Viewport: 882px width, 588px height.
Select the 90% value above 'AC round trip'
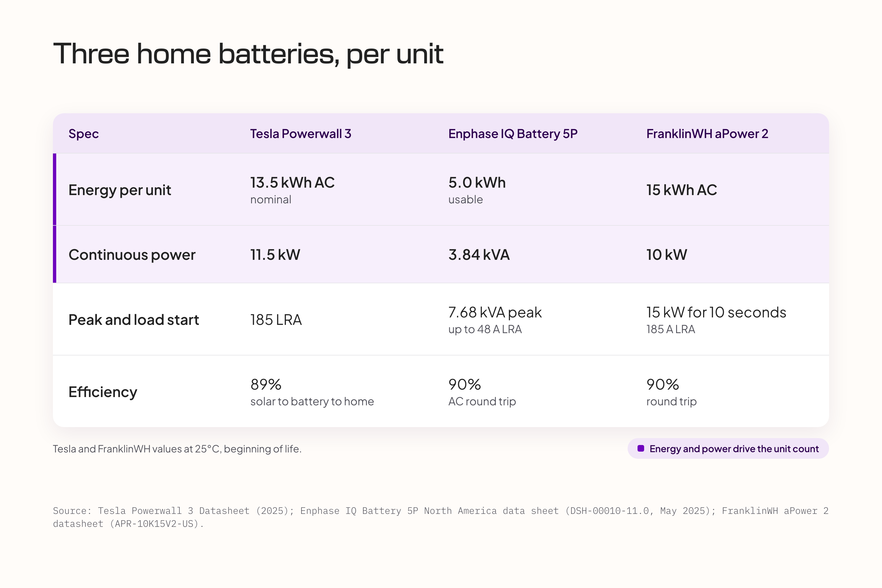click(465, 384)
